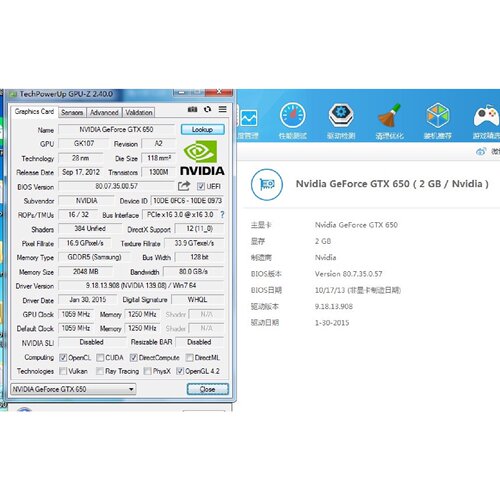The width and height of the screenshot is (500, 500).
Task: Click the Name field NVIDIA GeForce GTX 650
Action: point(116,129)
